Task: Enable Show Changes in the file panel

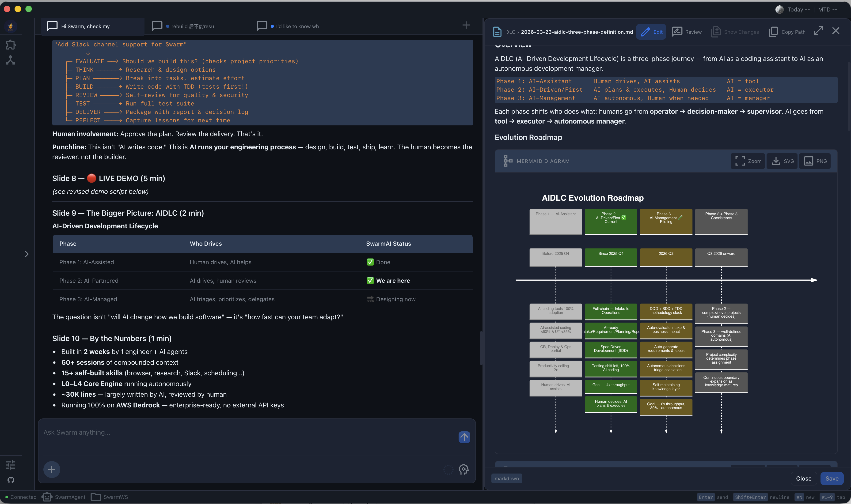Action: coord(734,32)
